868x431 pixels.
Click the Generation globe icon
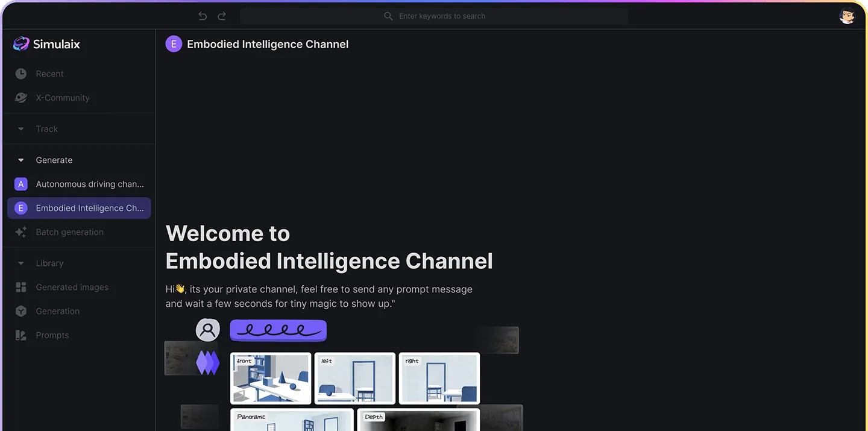(x=20, y=311)
